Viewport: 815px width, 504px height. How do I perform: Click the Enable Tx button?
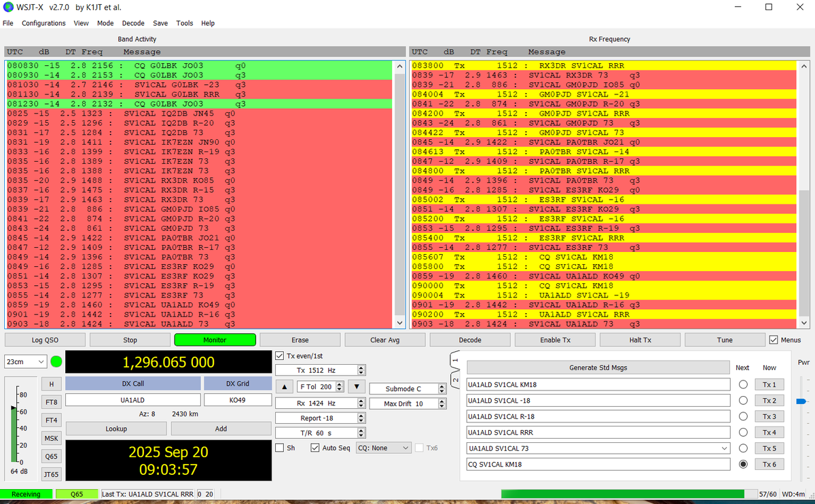555,340
